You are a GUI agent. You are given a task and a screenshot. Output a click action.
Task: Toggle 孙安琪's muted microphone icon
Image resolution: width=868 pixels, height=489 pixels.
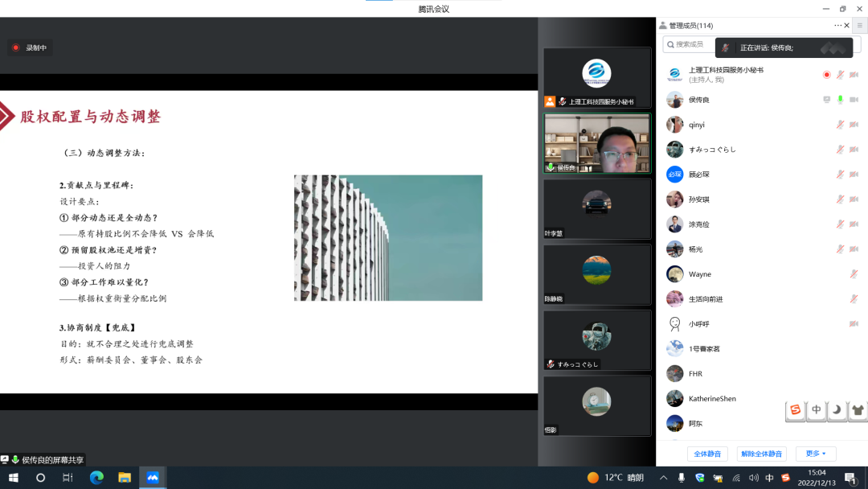841,199
